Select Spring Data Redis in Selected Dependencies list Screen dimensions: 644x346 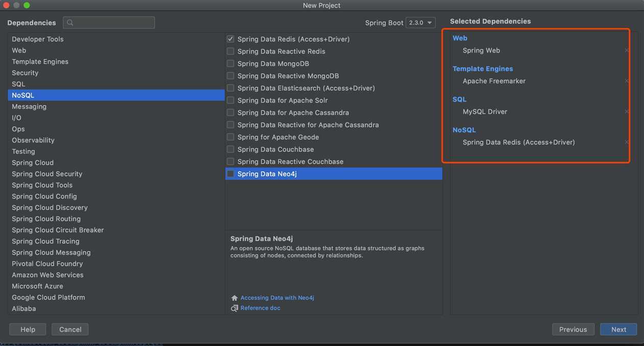pyautogui.click(x=519, y=142)
